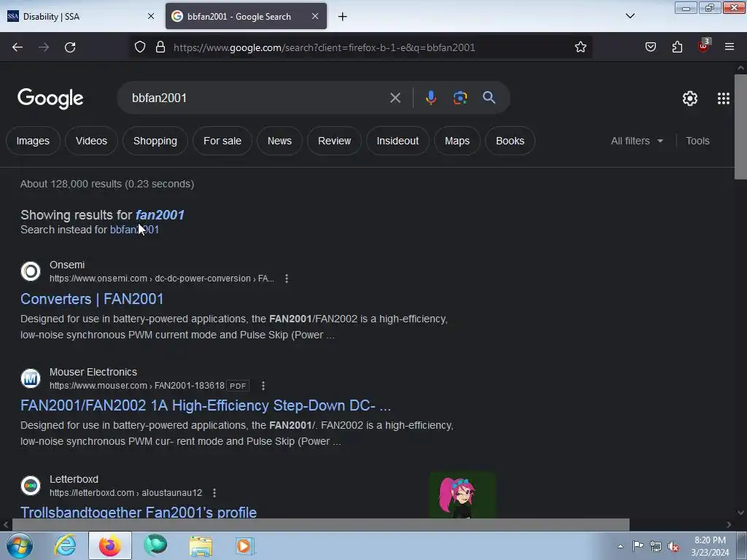Viewport: 747px width, 560px height.
Task: Click the vertical page scrollbar thumb
Action: 740,127
